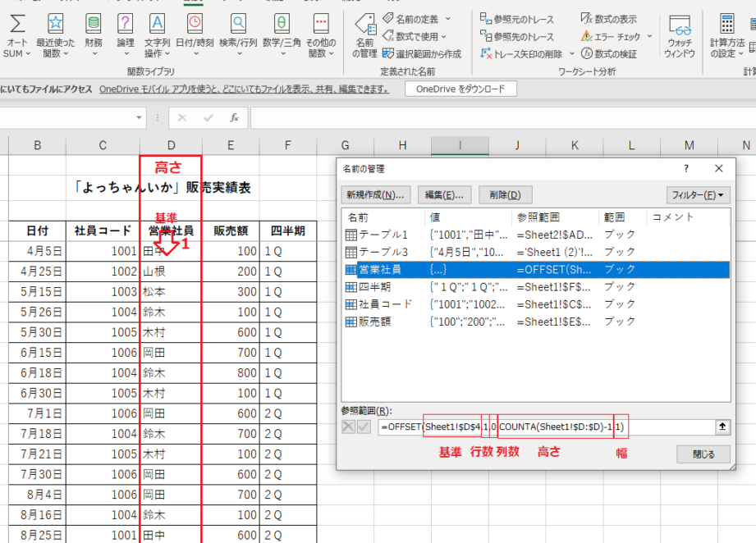This screenshot has width=756, height=543.
Task: Select the 四半期 name row
Action: click(x=536, y=287)
